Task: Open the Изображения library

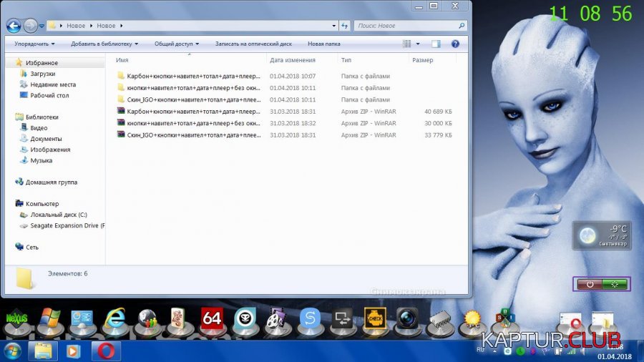Action: (x=49, y=150)
